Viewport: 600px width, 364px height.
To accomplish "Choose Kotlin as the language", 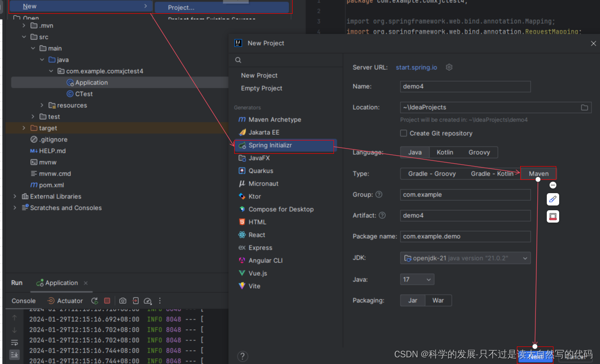I will [445, 152].
